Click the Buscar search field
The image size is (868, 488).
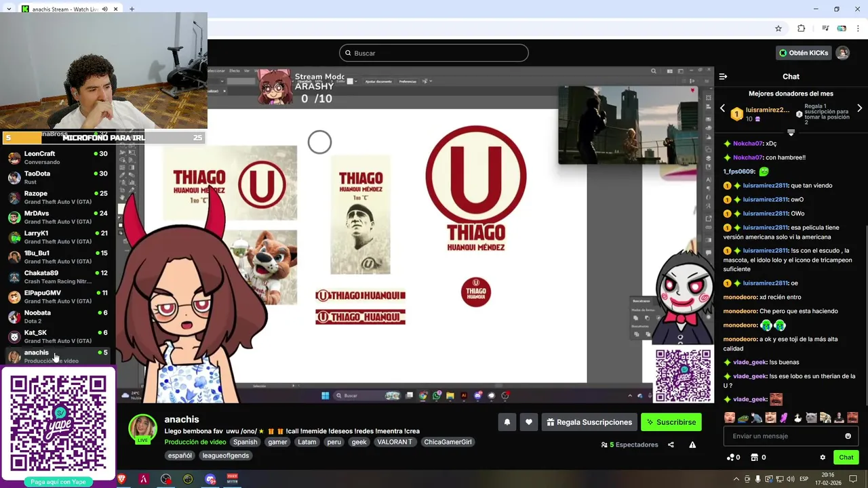coord(434,53)
